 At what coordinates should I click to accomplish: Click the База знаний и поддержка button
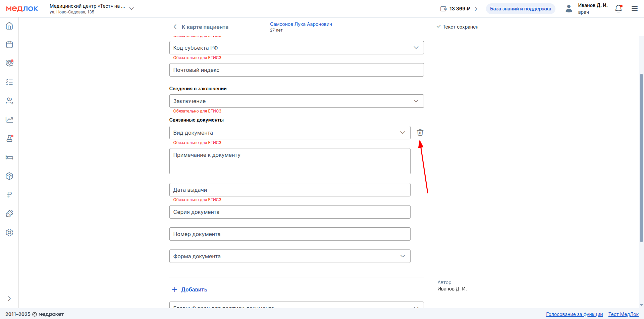coord(520,9)
